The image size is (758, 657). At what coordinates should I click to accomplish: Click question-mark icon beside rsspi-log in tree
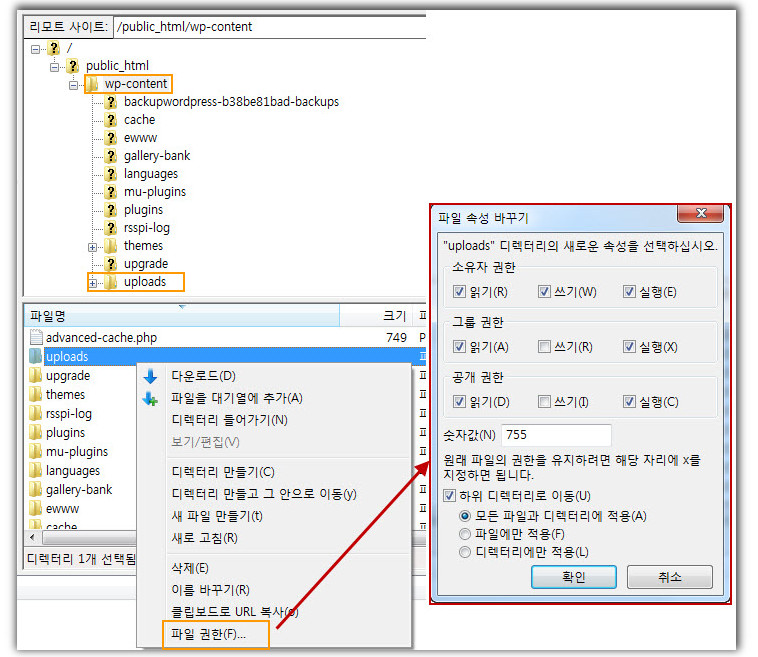click(111, 228)
